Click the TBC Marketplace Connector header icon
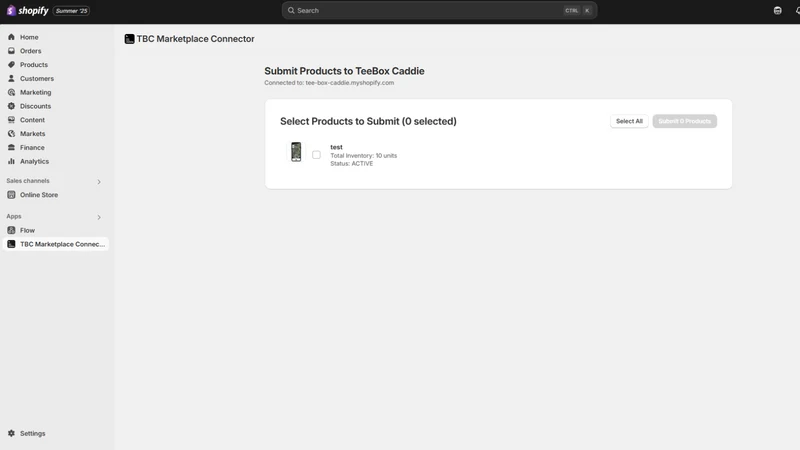The height and width of the screenshot is (450, 800). [x=130, y=39]
